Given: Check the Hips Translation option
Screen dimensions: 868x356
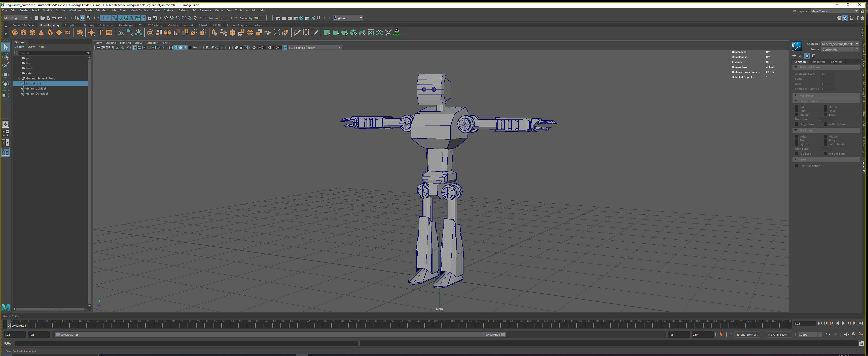Looking at the screenshot, I should tap(797, 166).
